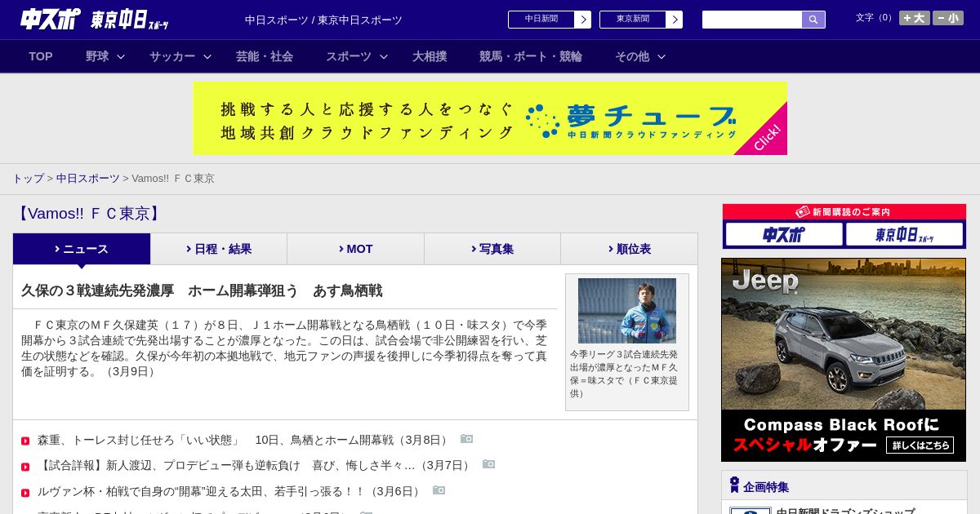Click the 企画特集 ribbon icon
Image resolution: width=980 pixels, height=514 pixels.
(x=734, y=485)
